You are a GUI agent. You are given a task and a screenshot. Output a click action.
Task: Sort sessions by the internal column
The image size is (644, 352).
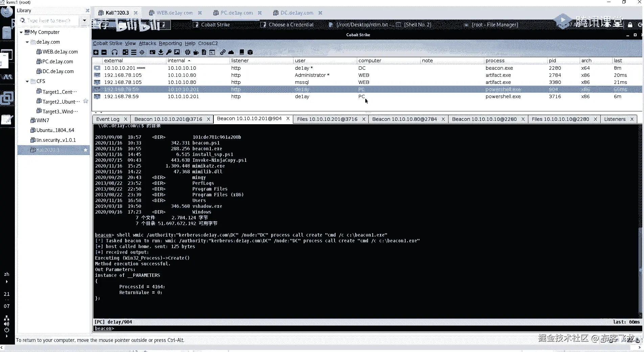click(x=198, y=61)
